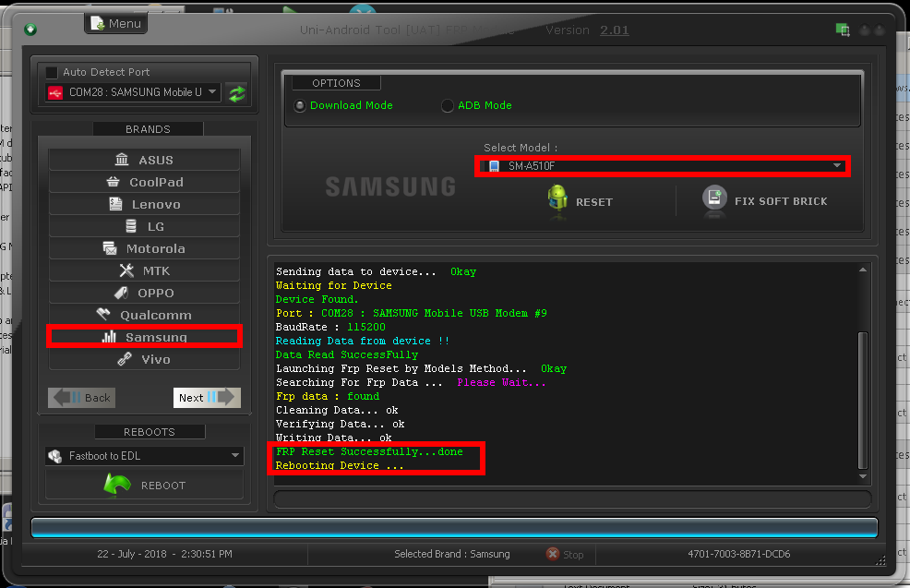This screenshot has width=910, height=588.
Task: Open the SM-A510F model dropdown
Action: (663, 166)
